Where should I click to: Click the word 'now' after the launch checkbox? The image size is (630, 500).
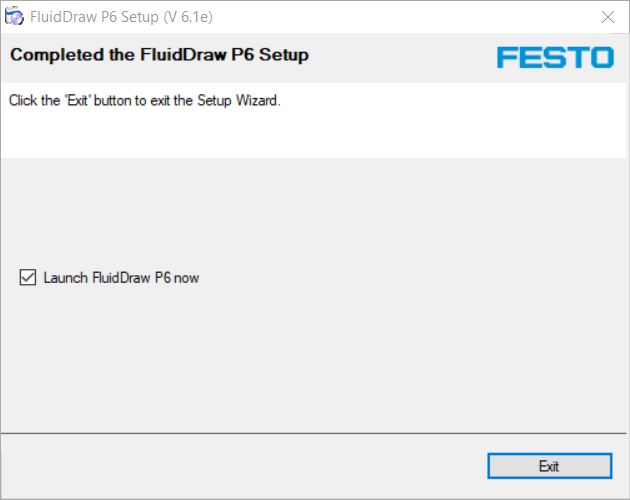186,278
